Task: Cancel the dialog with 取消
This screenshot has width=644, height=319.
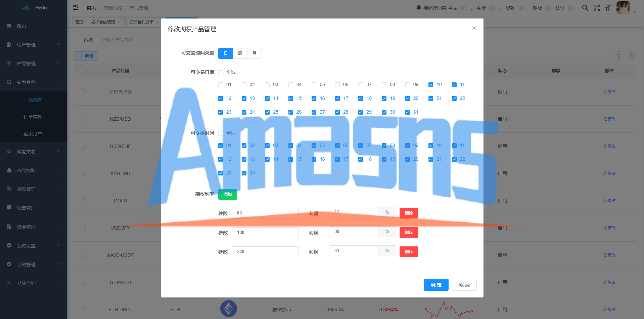Action: coord(464,285)
